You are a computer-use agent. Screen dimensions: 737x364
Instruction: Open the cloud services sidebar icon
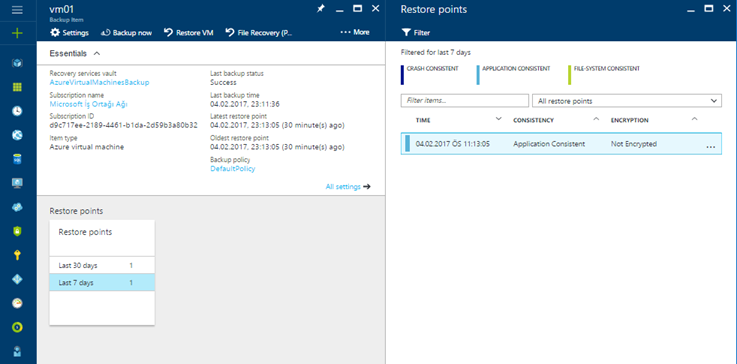[x=17, y=207]
